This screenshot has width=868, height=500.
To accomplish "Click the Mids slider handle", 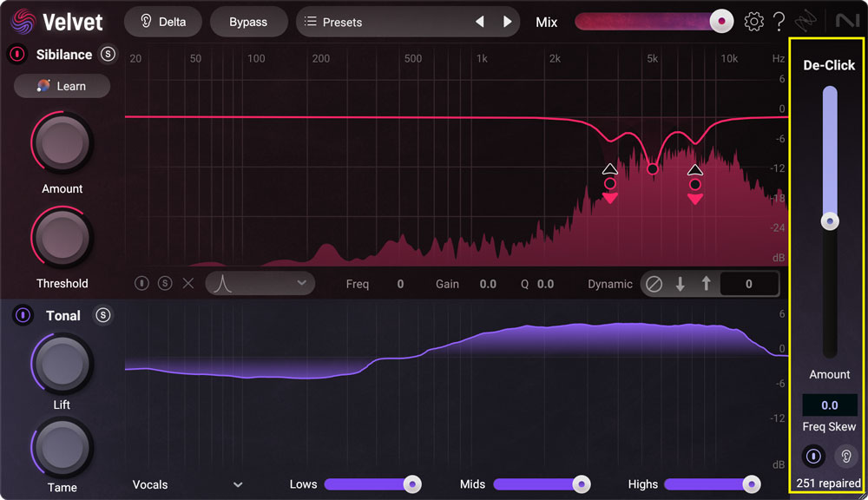I will tap(582, 484).
